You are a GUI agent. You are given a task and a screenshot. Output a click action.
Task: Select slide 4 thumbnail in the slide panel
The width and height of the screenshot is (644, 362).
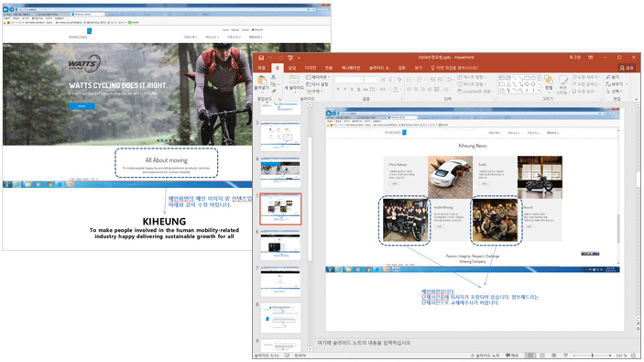point(280,172)
